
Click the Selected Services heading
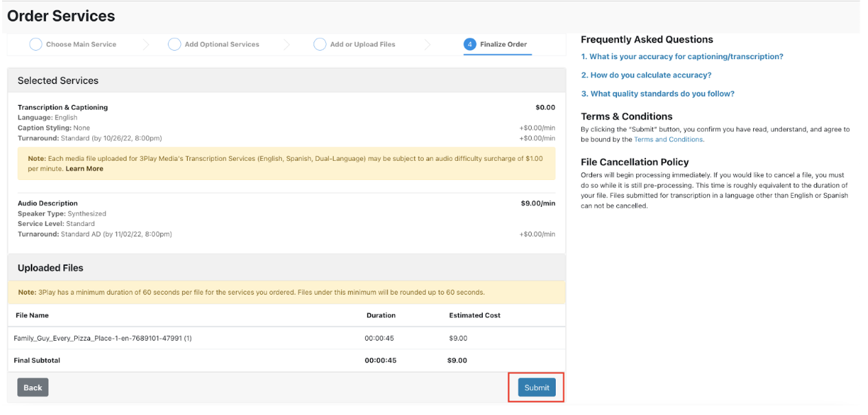coord(58,80)
